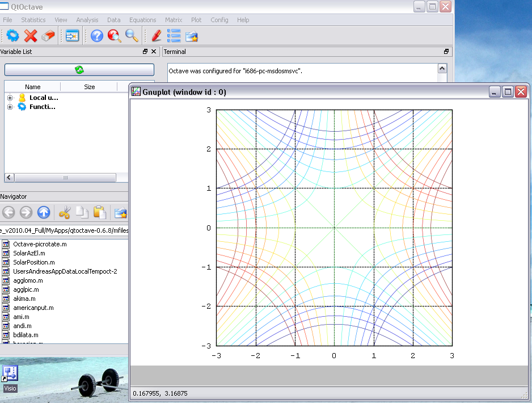Open the SolarPosition.m file
Screen dimensions: 532x403
[33, 262]
